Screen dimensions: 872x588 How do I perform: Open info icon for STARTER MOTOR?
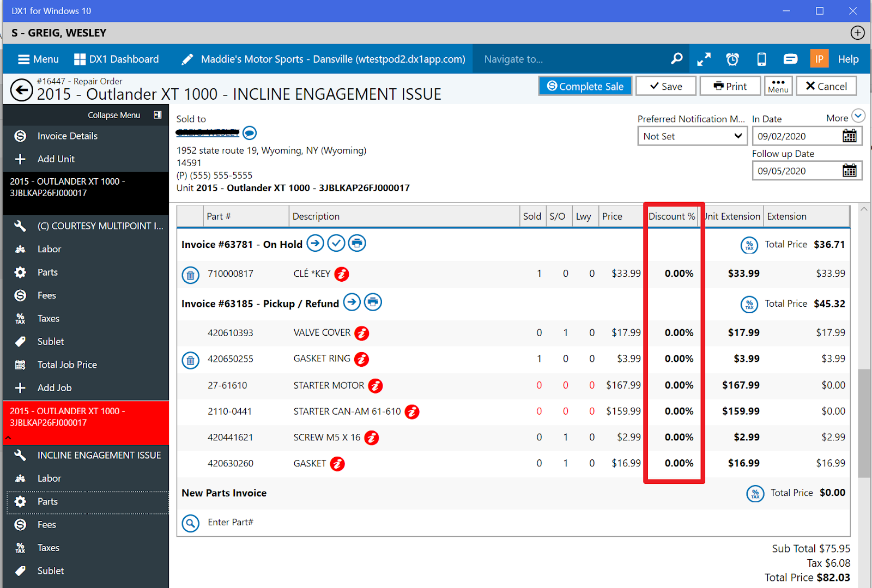375,386
